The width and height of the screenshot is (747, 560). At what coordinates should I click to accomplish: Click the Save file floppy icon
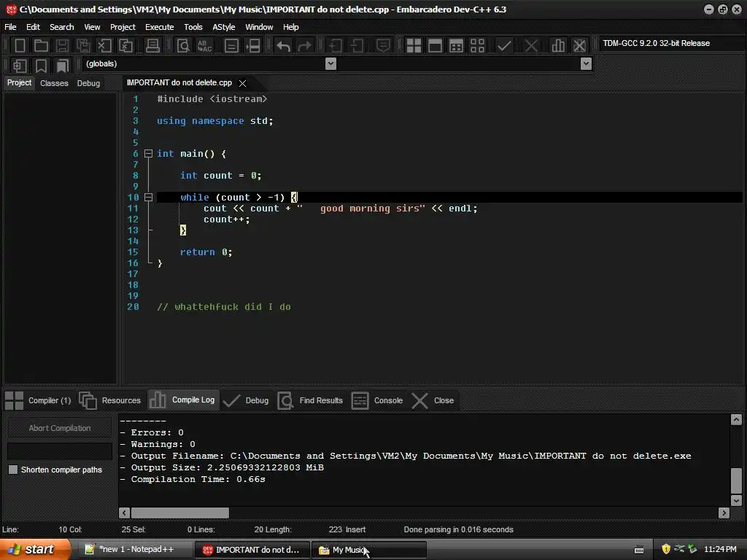62,46
